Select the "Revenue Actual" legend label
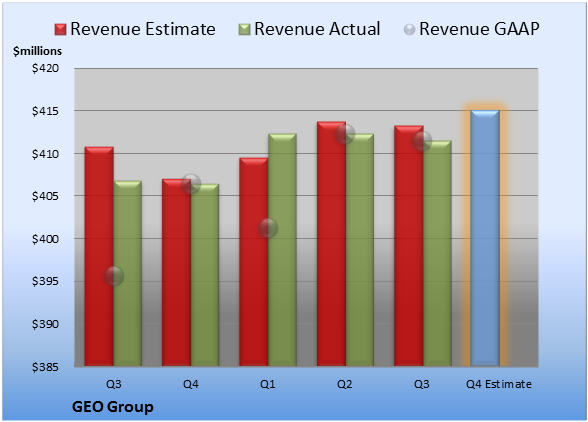588x422 pixels. 317,29
